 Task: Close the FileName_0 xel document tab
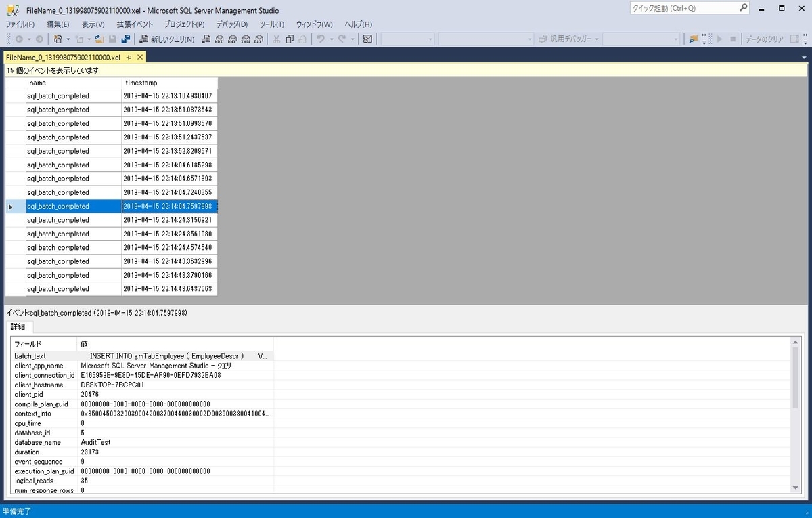pyautogui.click(x=140, y=58)
